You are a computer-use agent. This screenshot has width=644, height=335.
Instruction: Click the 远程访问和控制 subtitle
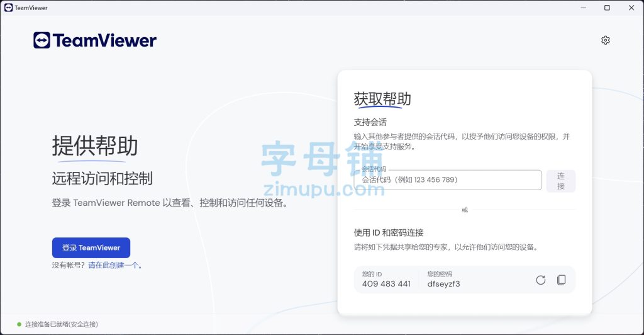pyautogui.click(x=103, y=178)
